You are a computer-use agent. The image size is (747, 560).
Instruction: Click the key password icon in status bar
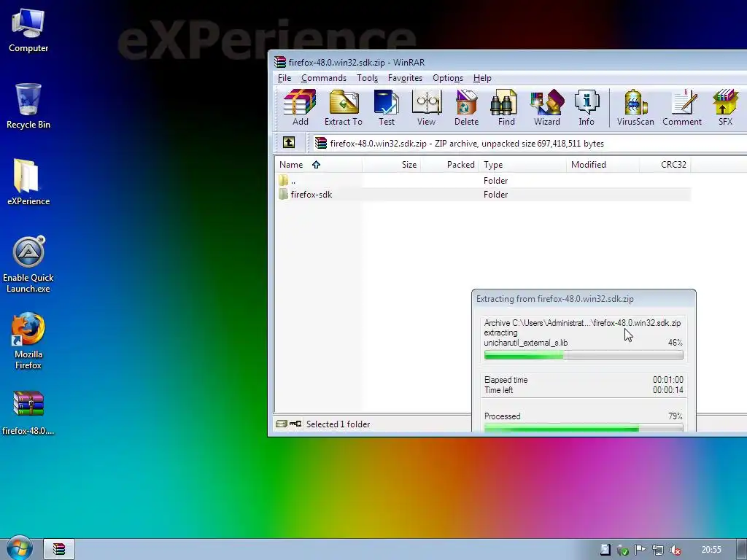(295, 424)
